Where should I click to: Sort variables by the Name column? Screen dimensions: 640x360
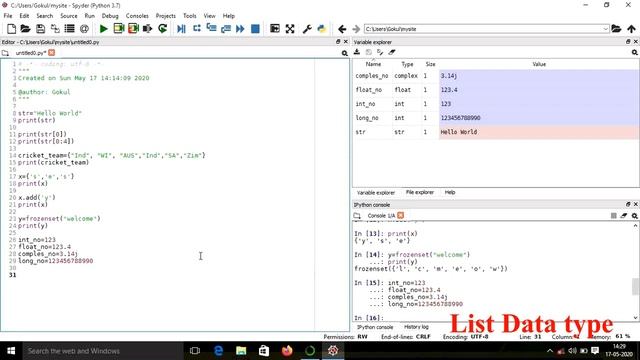pos(373,64)
